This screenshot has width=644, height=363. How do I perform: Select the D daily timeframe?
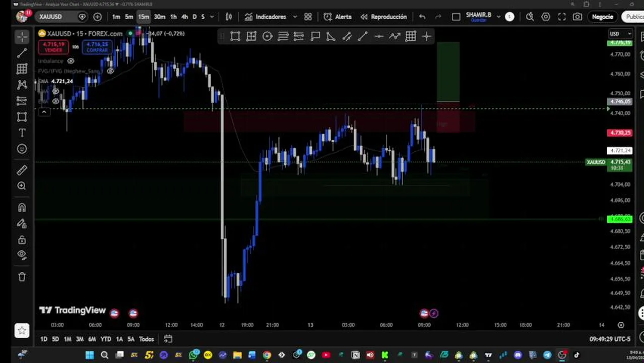[x=195, y=17]
